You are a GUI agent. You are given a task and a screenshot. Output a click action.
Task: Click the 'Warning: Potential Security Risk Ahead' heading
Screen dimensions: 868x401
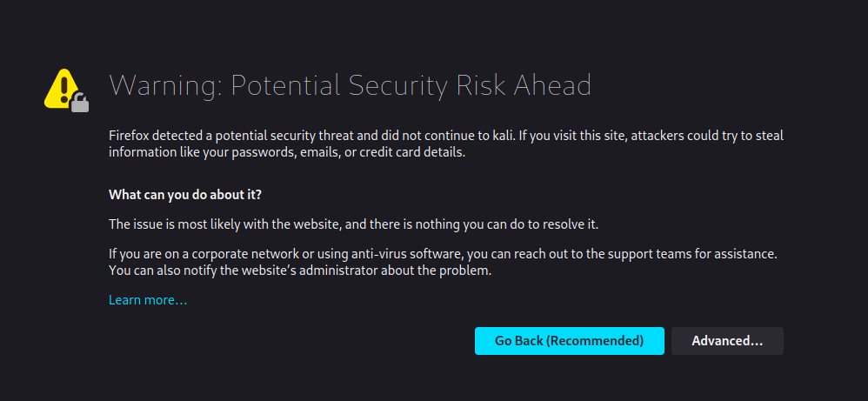tap(350, 85)
